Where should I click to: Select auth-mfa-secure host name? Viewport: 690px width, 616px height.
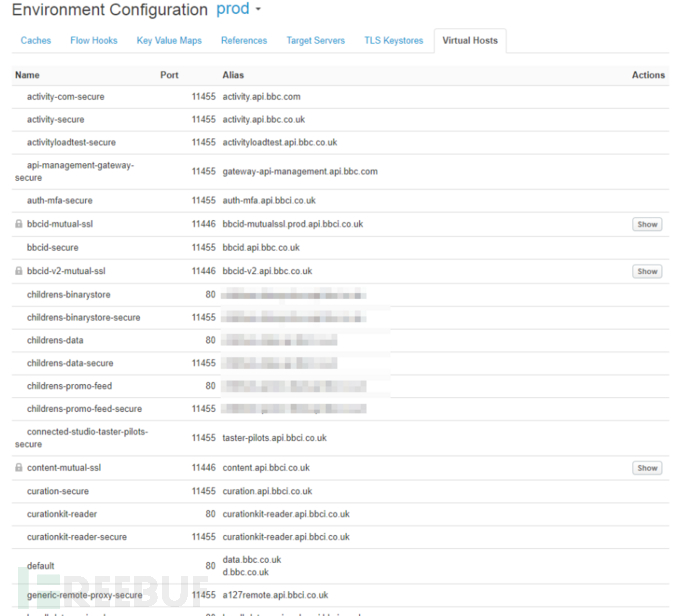59,201
